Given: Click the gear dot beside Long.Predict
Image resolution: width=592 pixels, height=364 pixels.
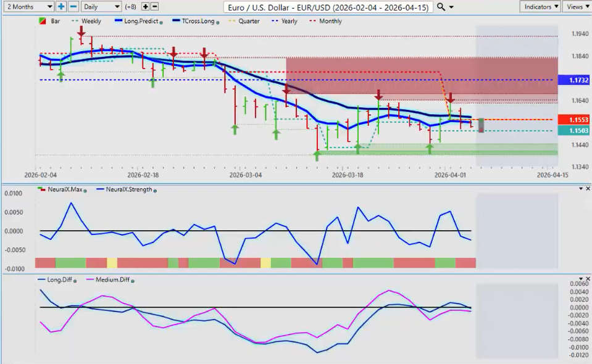Looking at the screenshot, I should 162,22.
